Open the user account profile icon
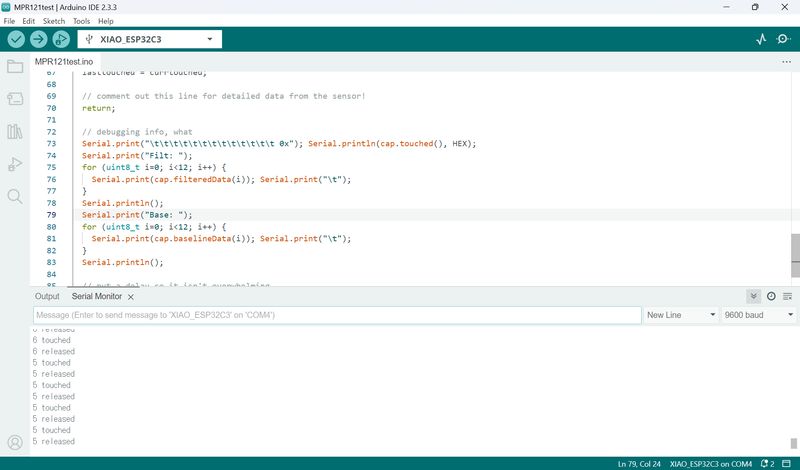 [x=15, y=442]
